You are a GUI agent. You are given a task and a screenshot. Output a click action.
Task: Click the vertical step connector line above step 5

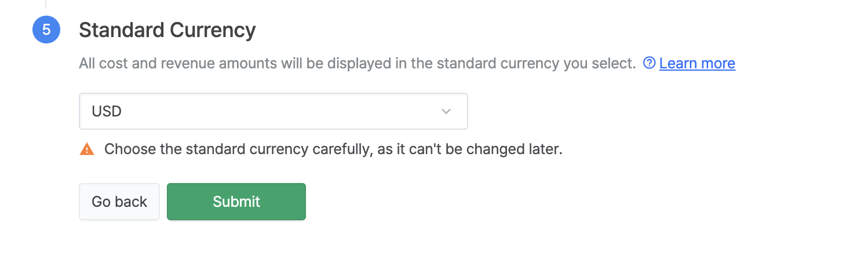point(46,4)
